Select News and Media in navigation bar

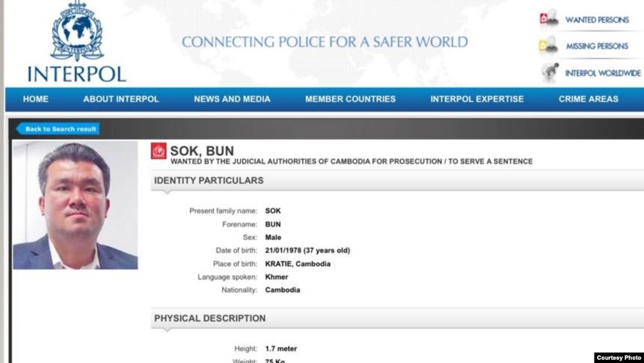pos(232,99)
